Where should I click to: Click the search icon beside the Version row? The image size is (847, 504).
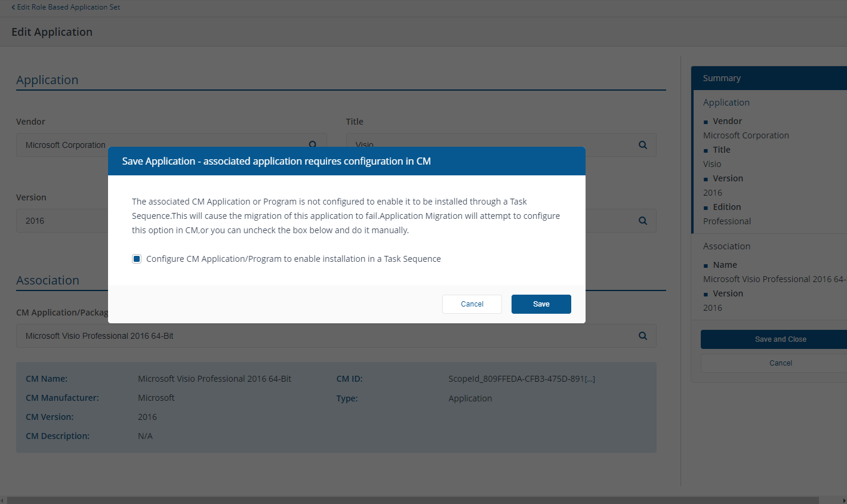pos(643,221)
